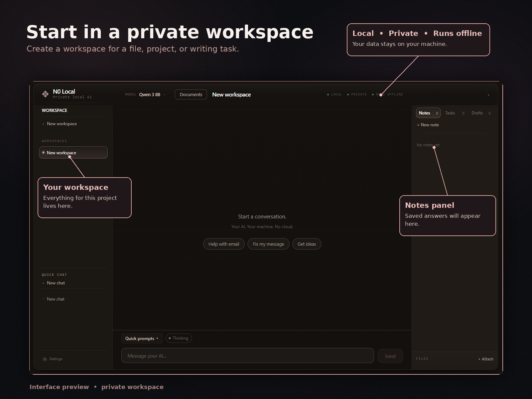Image resolution: width=532 pixels, height=399 pixels.
Task: Expand the Quick prompts dropdown
Action: 142,338
